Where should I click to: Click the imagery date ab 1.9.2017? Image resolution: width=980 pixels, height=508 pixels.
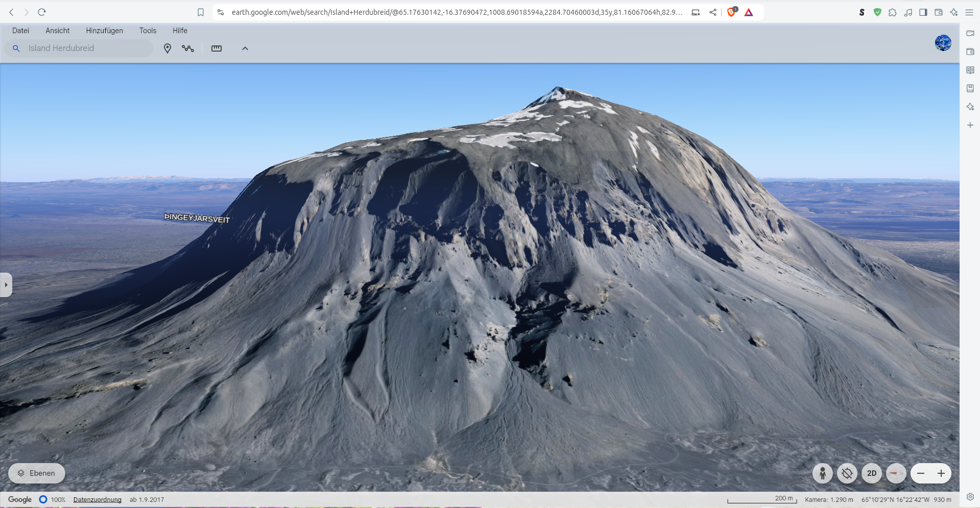[147, 500]
